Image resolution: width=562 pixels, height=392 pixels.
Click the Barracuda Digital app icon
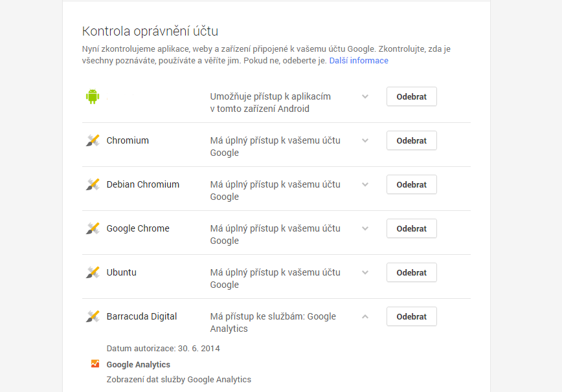(93, 316)
